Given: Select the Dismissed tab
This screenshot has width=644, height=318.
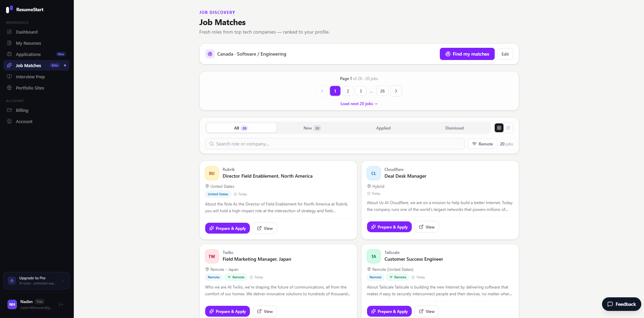Looking at the screenshot, I should pyautogui.click(x=454, y=128).
